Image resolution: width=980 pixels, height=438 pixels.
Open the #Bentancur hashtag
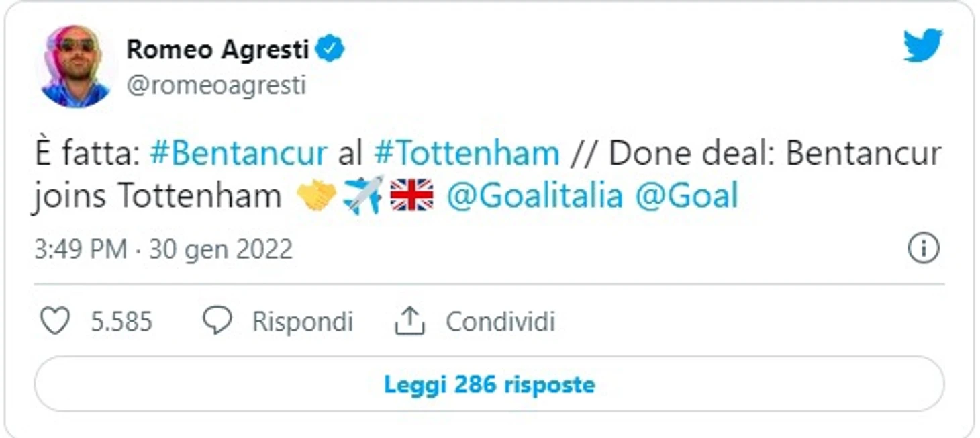click(238, 154)
